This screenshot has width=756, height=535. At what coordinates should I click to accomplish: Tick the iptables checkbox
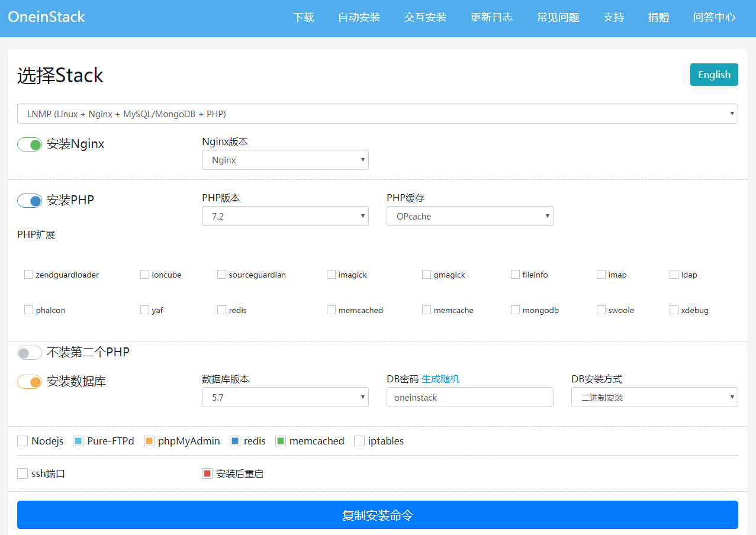[x=359, y=441]
